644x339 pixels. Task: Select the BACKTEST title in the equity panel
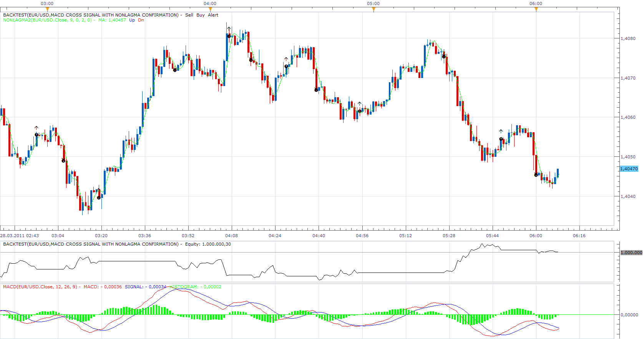pyautogui.click(x=91, y=244)
